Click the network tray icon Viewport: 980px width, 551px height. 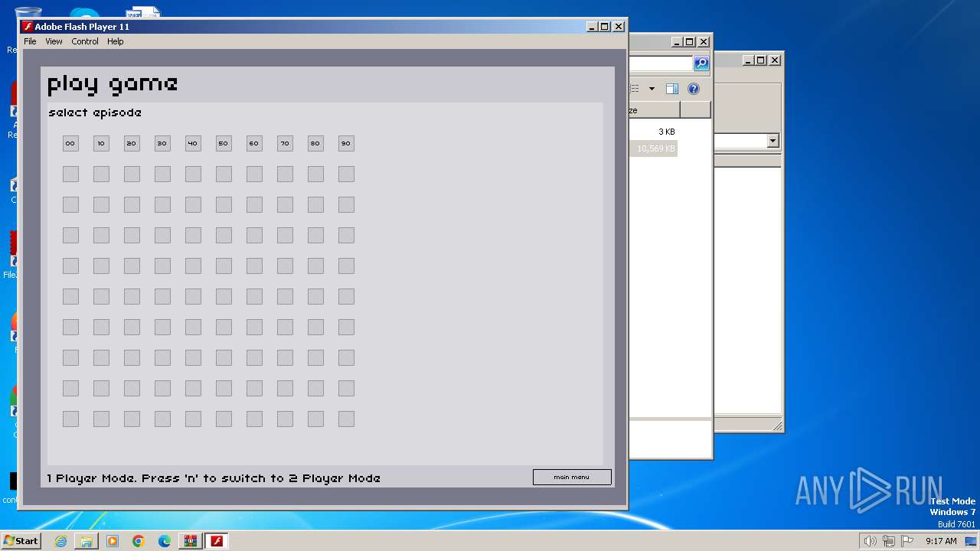point(888,541)
